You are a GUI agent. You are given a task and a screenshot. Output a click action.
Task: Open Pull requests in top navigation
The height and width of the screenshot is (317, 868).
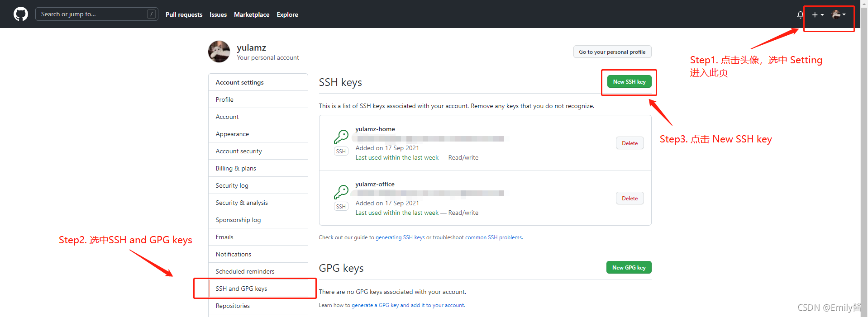184,14
